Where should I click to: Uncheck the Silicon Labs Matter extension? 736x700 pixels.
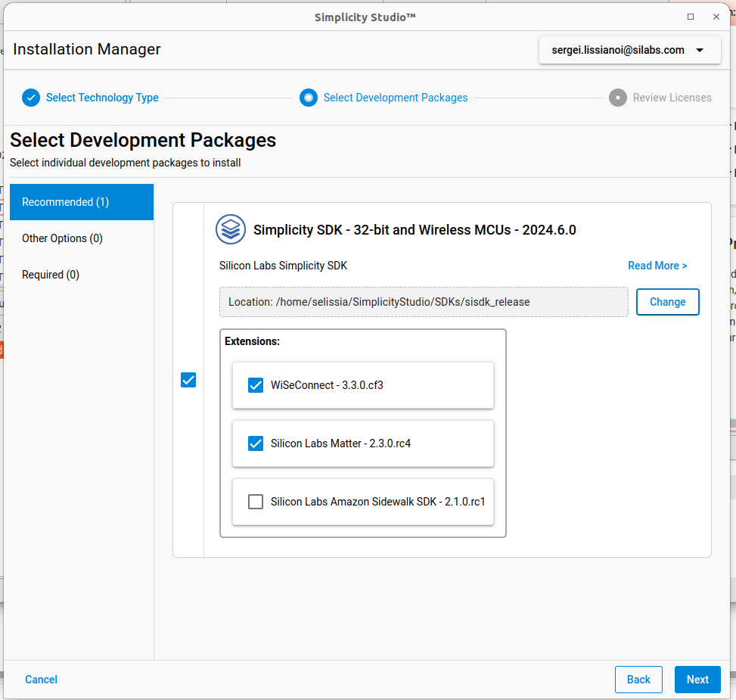pos(256,443)
